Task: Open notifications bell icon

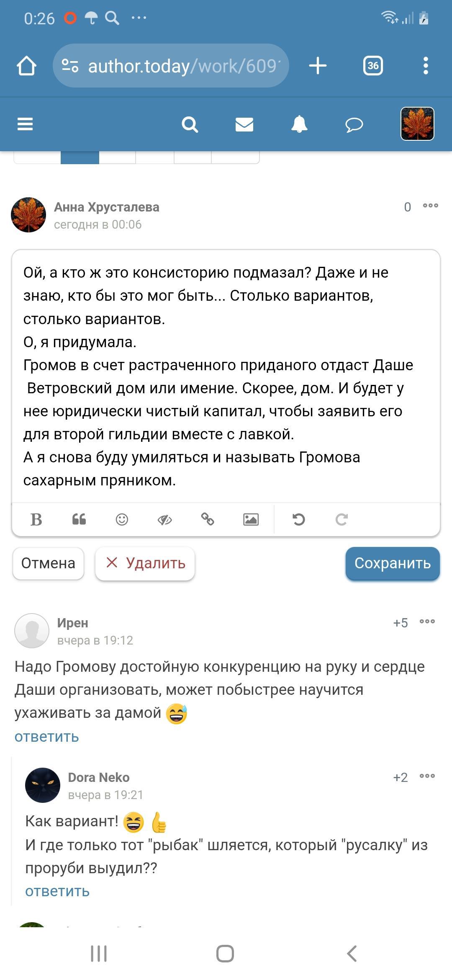Action: (x=299, y=124)
